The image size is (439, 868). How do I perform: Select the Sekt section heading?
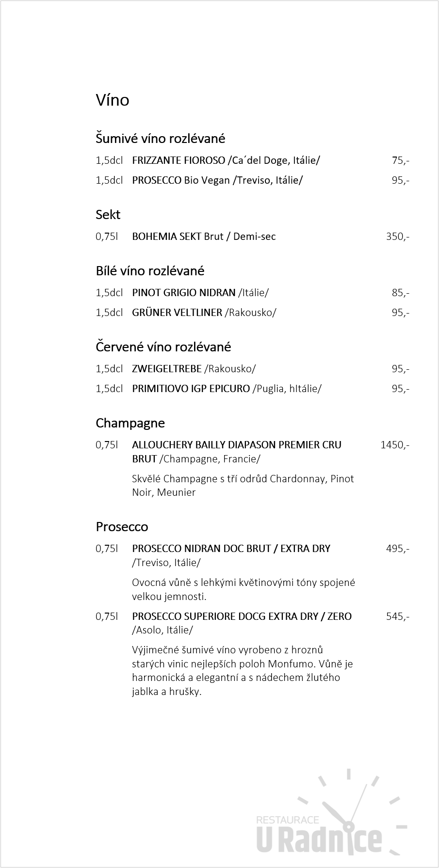point(108,215)
